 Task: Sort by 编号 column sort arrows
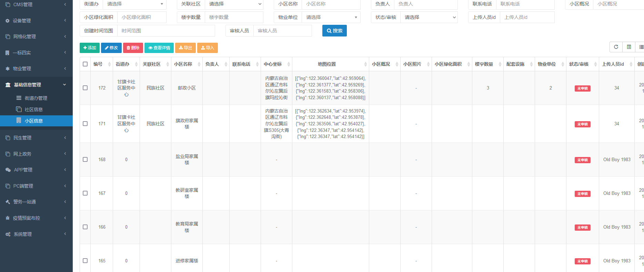pyautogui.click(x=109, y=64)
